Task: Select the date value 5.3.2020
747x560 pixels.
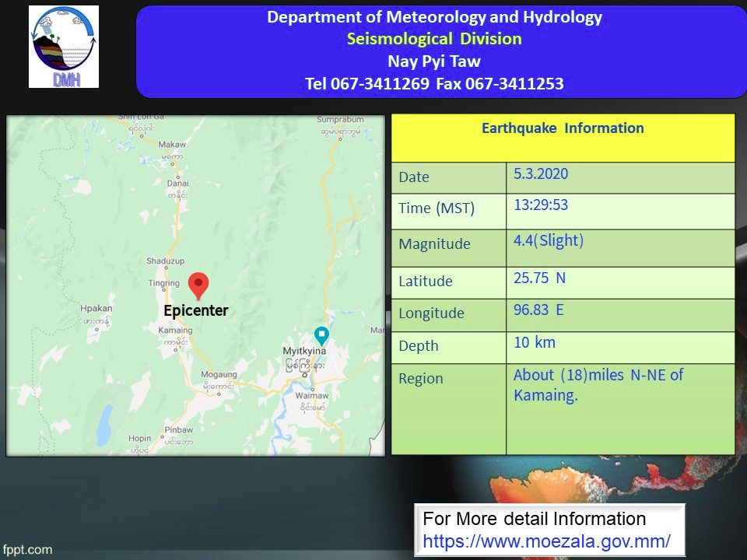Action: 541,174
